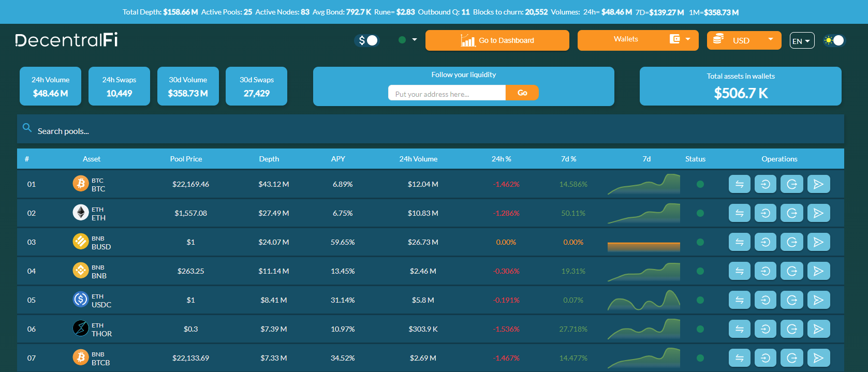This screenshot has width=868, height=372.
Task: Click the THOR pool status dot
Action: coord(700,329)
